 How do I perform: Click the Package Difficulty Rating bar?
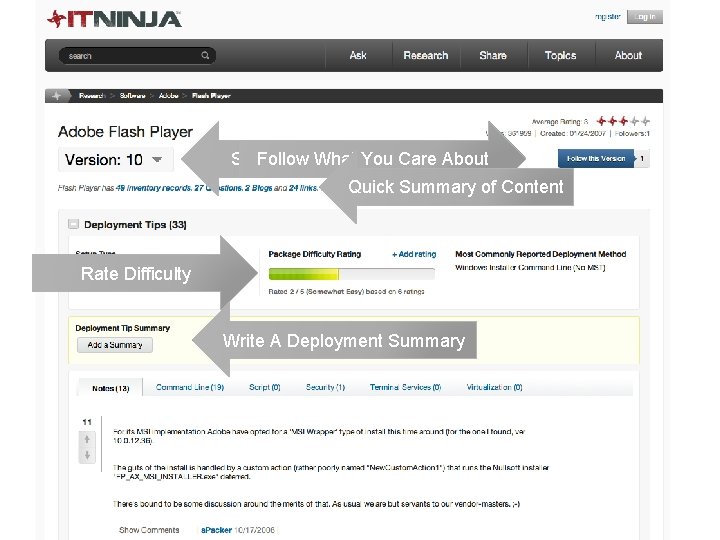point(352,274)
